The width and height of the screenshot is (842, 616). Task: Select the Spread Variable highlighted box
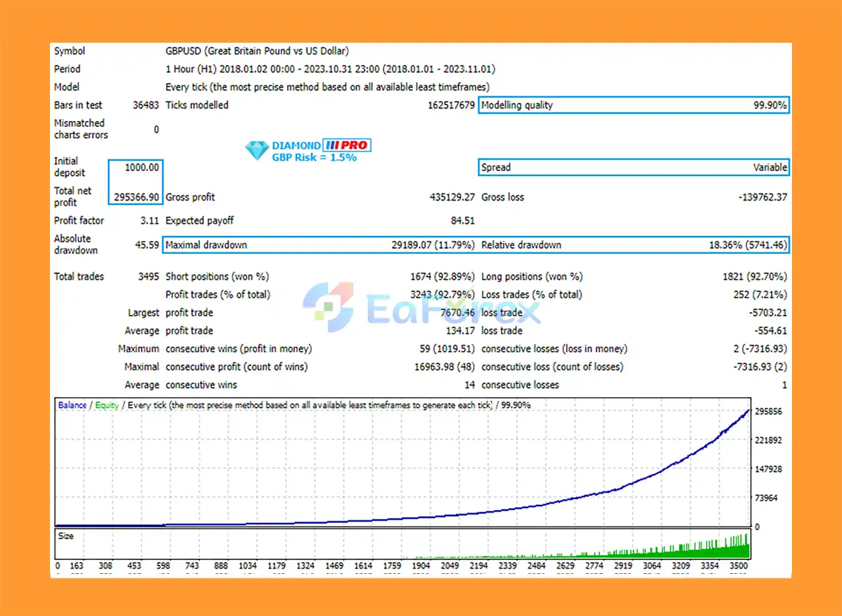point(633,168)
